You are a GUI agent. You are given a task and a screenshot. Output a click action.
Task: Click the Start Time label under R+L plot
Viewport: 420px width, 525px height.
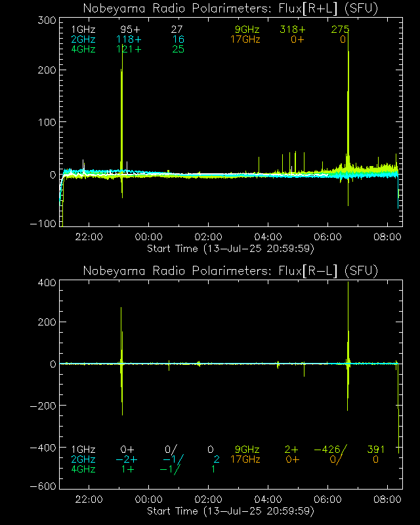230,249
